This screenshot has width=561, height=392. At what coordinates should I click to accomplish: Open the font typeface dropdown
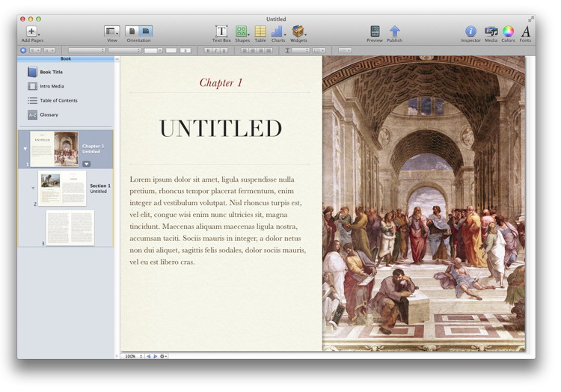(124, 50)
